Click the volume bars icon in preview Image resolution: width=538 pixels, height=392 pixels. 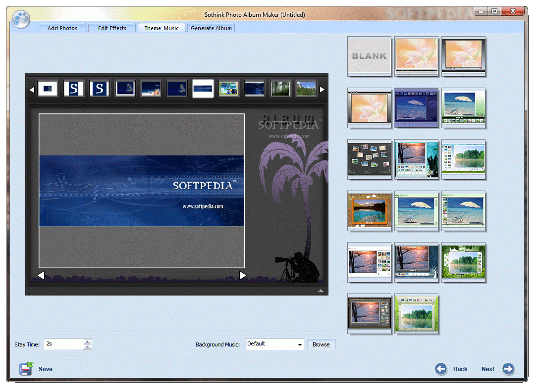pos(321,291)
